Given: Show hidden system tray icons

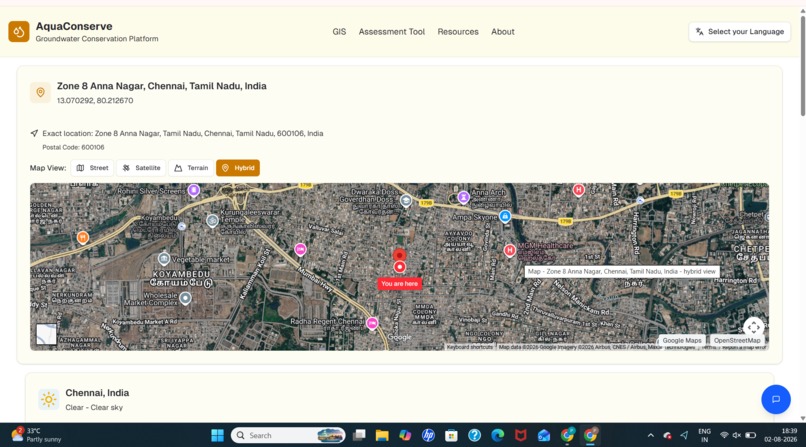Looking at the screenshot, I should pyautogui.click(x=650, y=436).
